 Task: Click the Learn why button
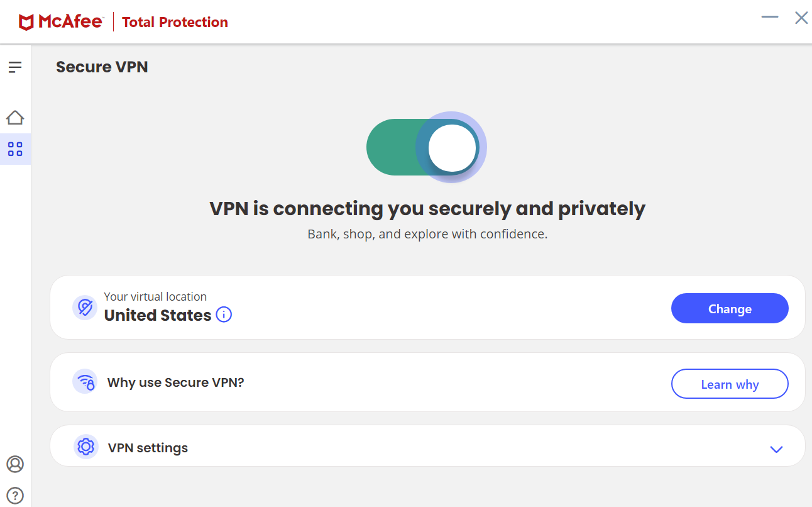tap(730, 384)
